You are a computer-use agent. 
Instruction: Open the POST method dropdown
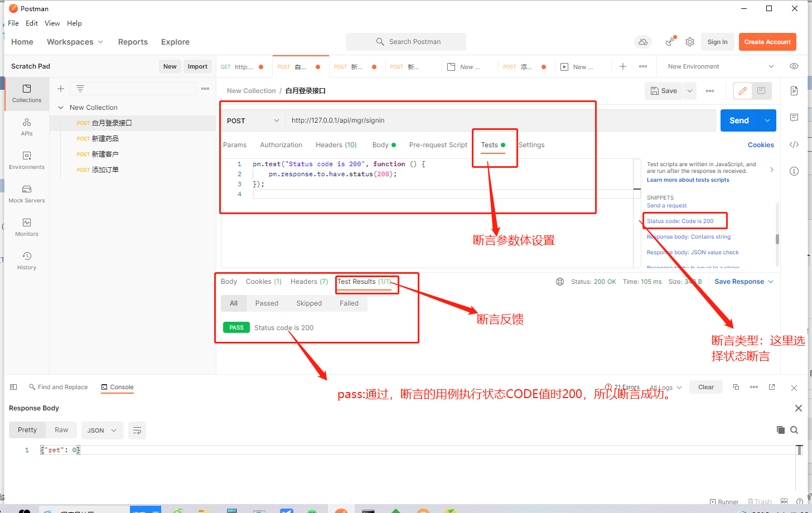(253, 120)
